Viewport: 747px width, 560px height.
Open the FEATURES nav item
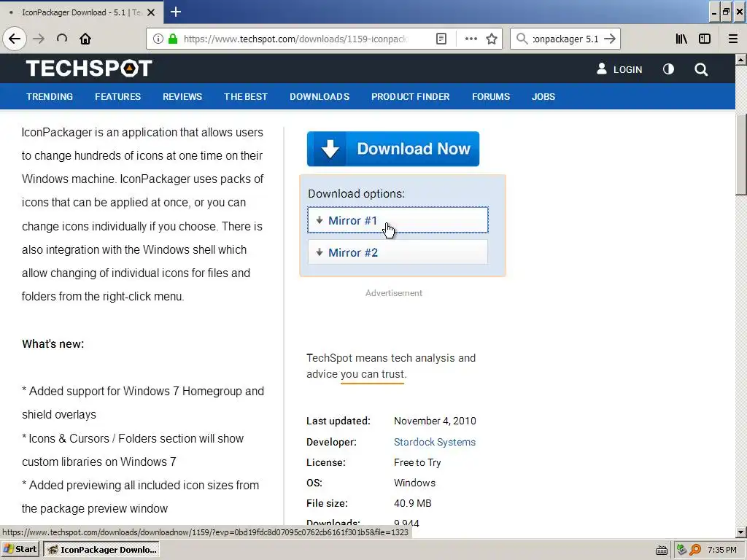[x=117, y=97]
